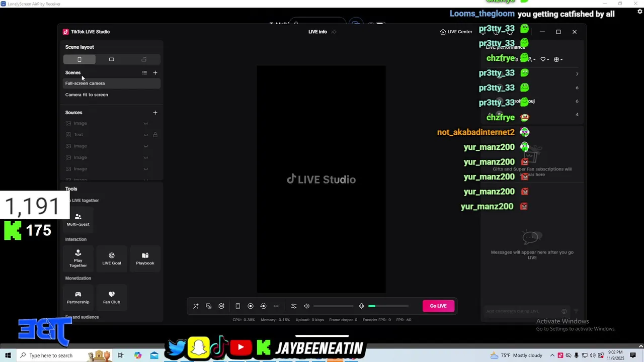Mute the speaker output
The image size is (644, 362).
point(306,306)
